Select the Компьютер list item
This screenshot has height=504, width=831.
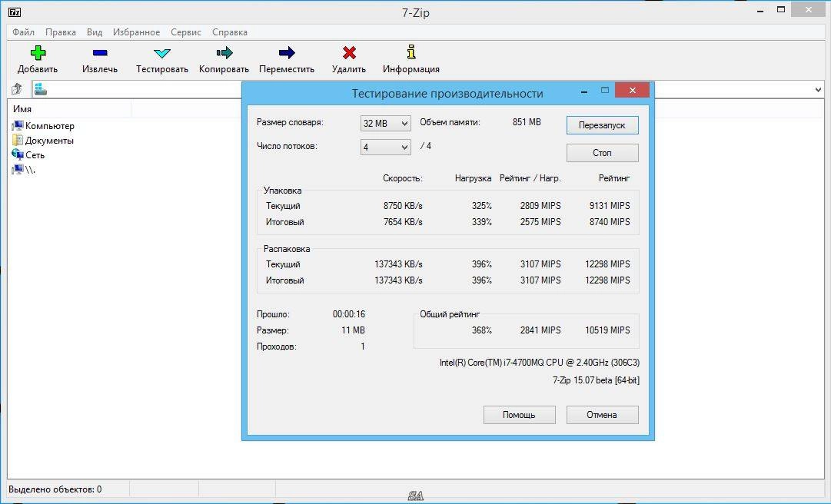click(50, 126)
